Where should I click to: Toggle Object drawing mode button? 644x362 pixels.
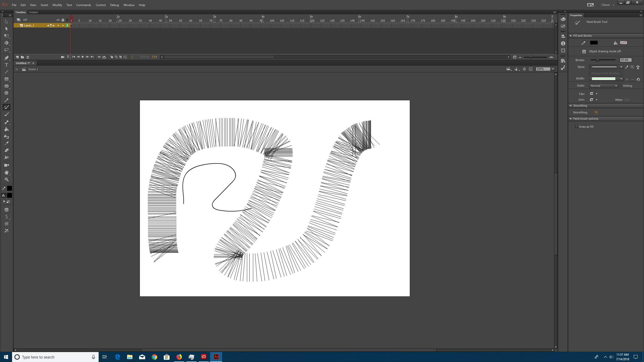[x=584, y=51]
